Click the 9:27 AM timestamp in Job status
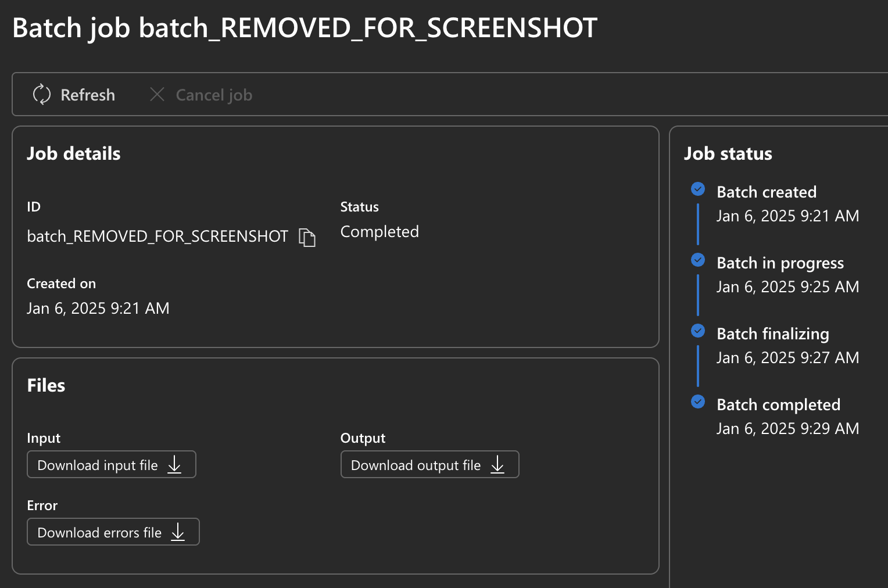The image size is (888, 588). pos(787,357)
